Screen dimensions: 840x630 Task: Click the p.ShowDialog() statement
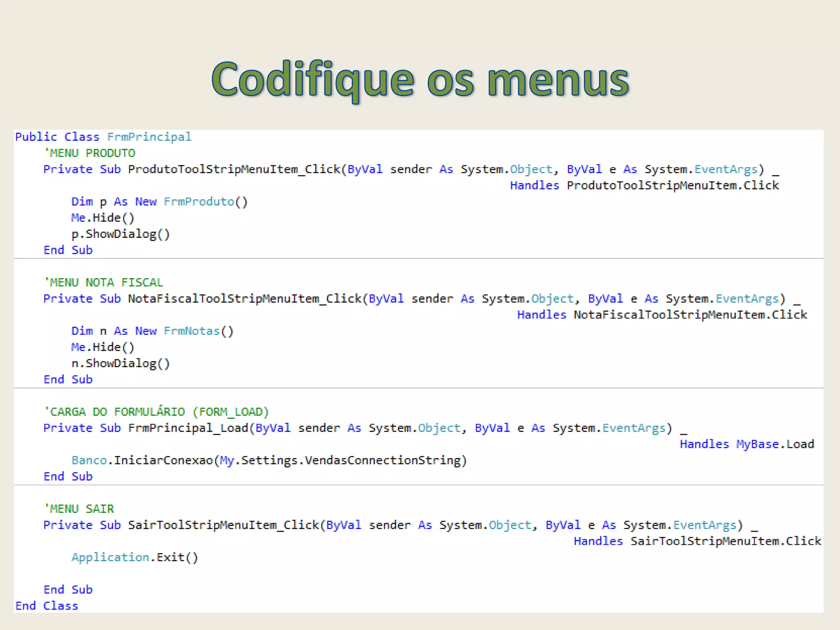tap(120, 234)
